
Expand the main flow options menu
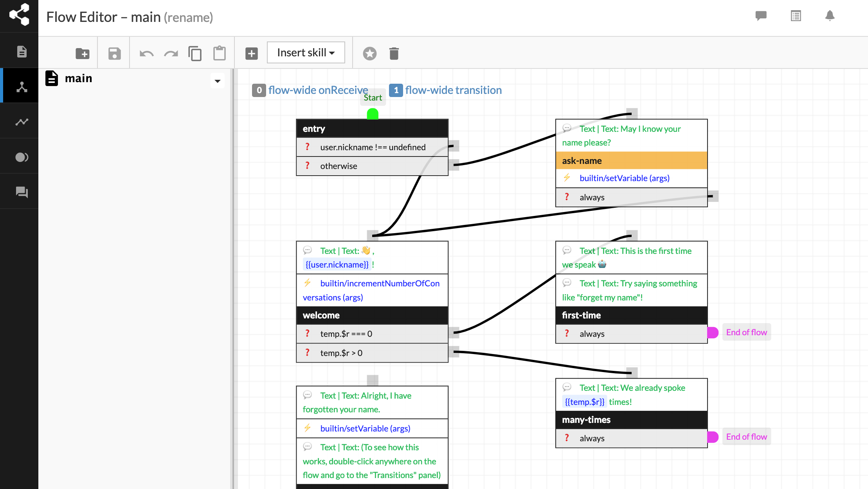(x=218, y=81)
